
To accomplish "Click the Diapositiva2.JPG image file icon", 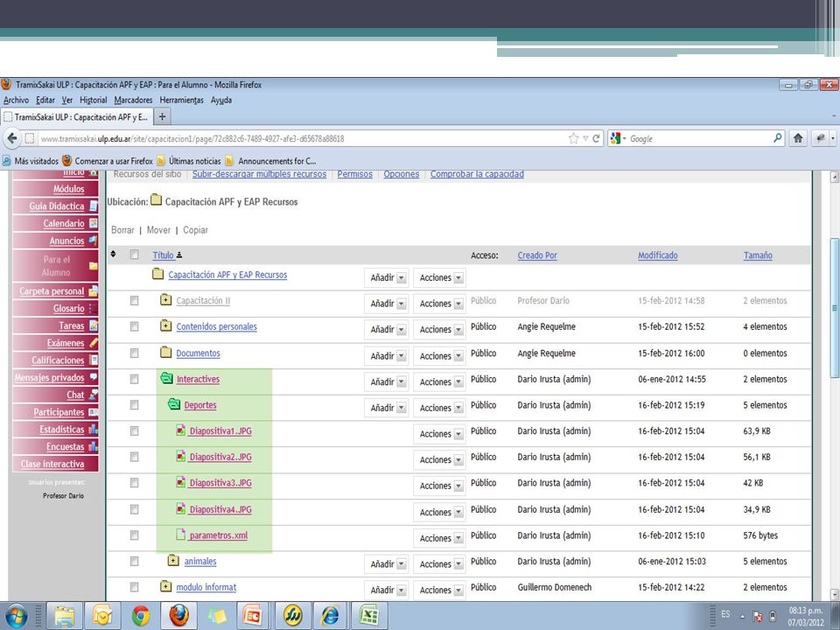I will coord(181,457).
